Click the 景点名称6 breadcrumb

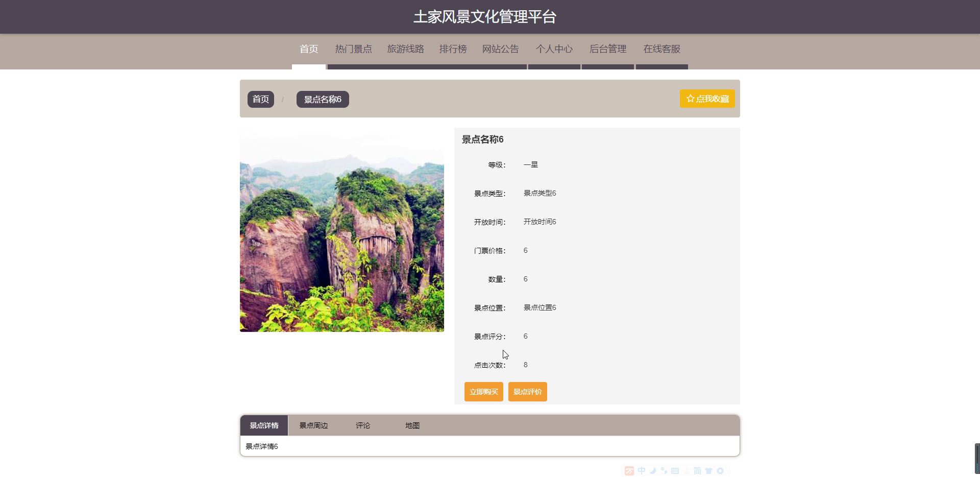(323, 99)
